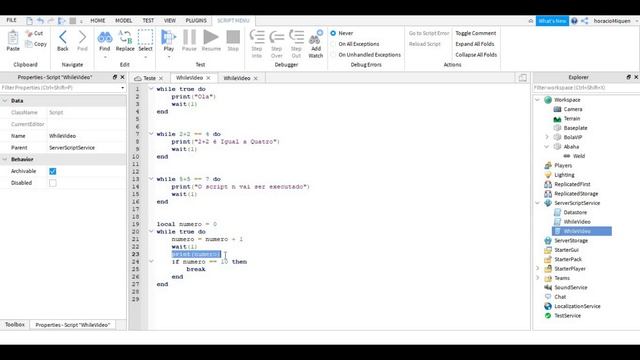Click the Filter Properties search field
The image size is (640, 360).
tap(63, 88)
